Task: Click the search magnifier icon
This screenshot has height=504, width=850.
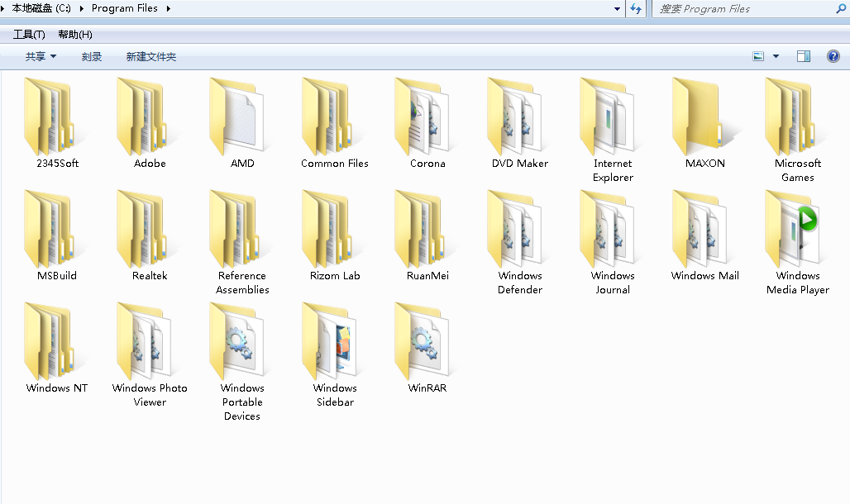Action: [841, 8]
